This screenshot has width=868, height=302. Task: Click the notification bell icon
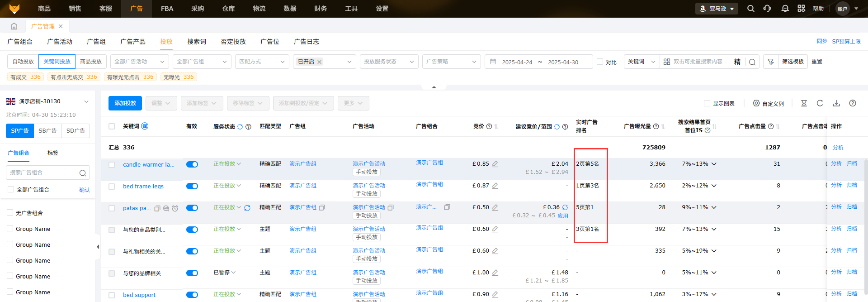[785, 9]
